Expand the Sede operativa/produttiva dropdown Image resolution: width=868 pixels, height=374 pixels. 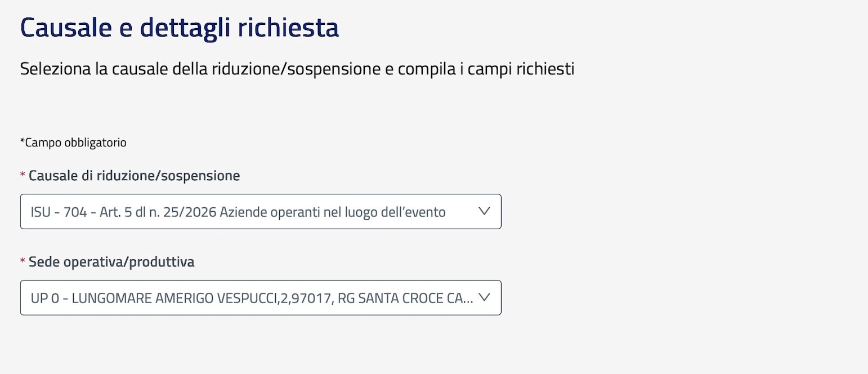click(x=260, y=297)
